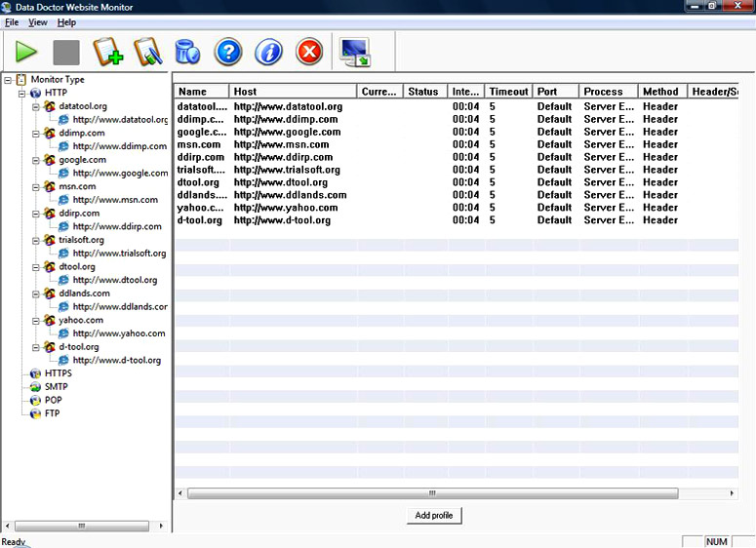
Task: Click the profile list horizontal scrollbar thumb
Action: coord(432,493)
